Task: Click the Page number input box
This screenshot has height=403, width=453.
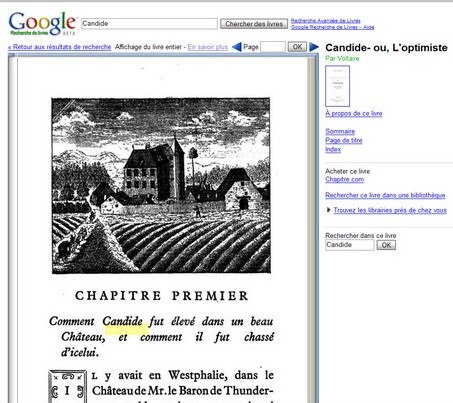Action: pyautogui.click(x=273, y=47)
